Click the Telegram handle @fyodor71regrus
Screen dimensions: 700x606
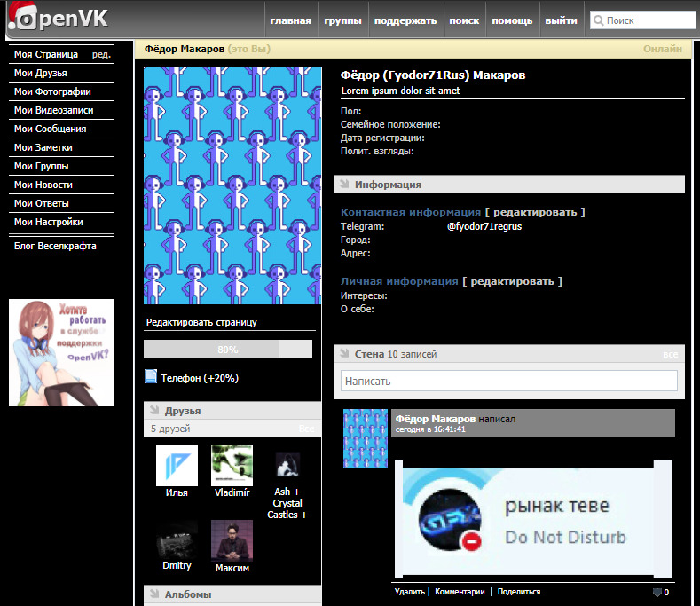(x=484, y=226)
